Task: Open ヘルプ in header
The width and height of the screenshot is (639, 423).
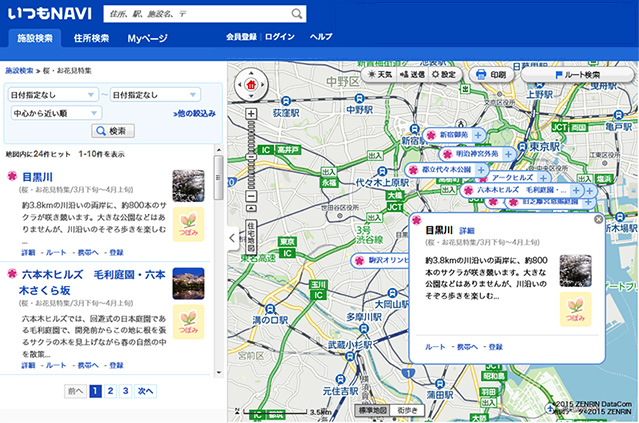Action: [x=321, y=37]
